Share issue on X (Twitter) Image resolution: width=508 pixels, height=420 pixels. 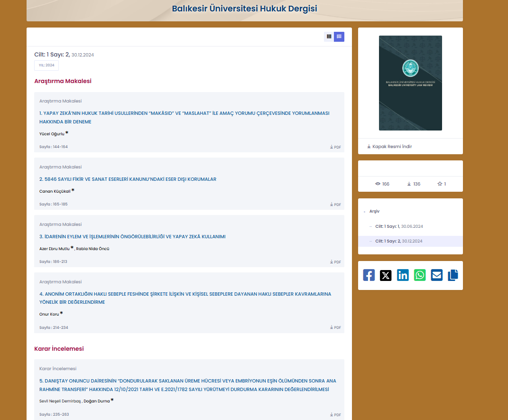coord(386,275)
